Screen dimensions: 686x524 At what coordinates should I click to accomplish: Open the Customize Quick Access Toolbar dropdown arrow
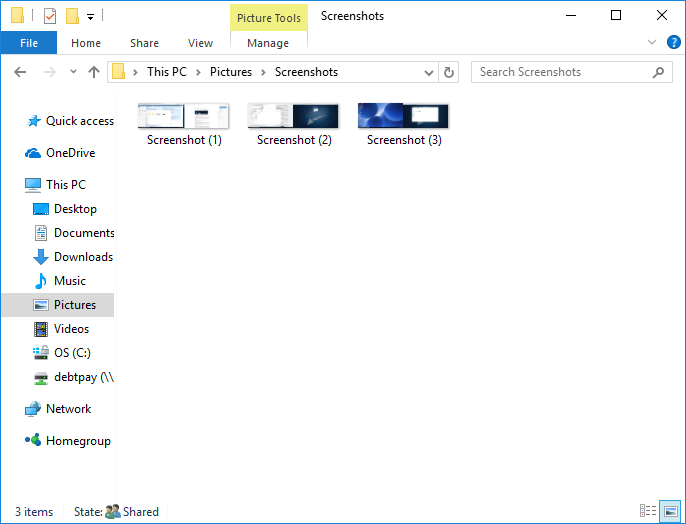pyautogui.click(x=90, y=17)
